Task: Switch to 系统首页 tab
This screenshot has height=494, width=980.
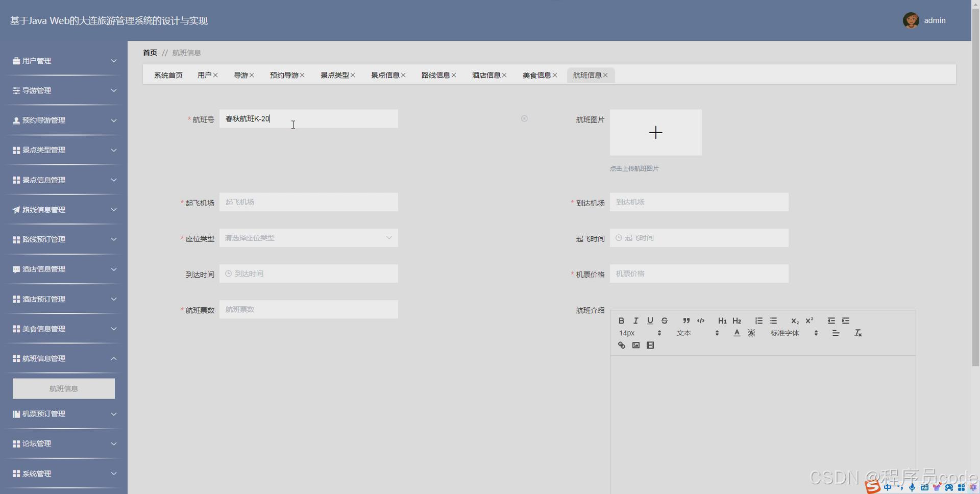Action: pos(168,75)
